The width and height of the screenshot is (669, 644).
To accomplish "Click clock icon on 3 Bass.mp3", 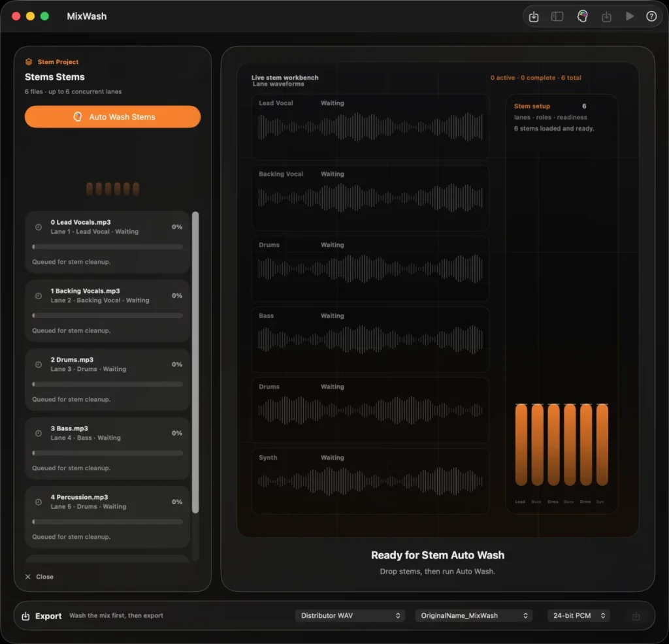I will [39, 433].
